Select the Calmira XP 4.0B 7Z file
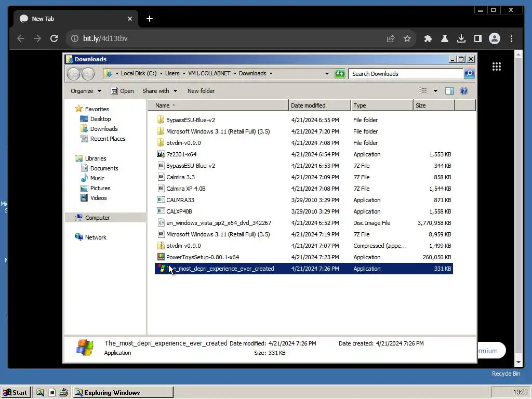The image size is (532, 399). [x=303, y=188]
